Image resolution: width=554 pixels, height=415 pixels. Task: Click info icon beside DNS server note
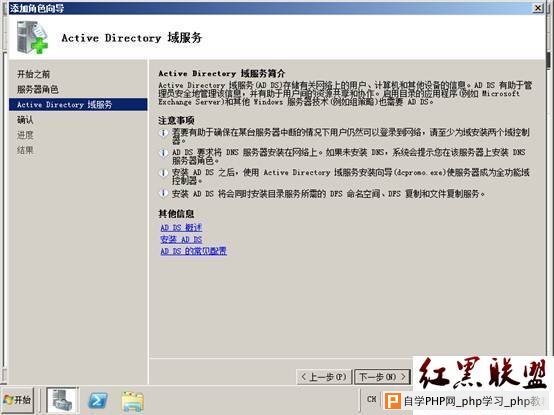[163, 153]
